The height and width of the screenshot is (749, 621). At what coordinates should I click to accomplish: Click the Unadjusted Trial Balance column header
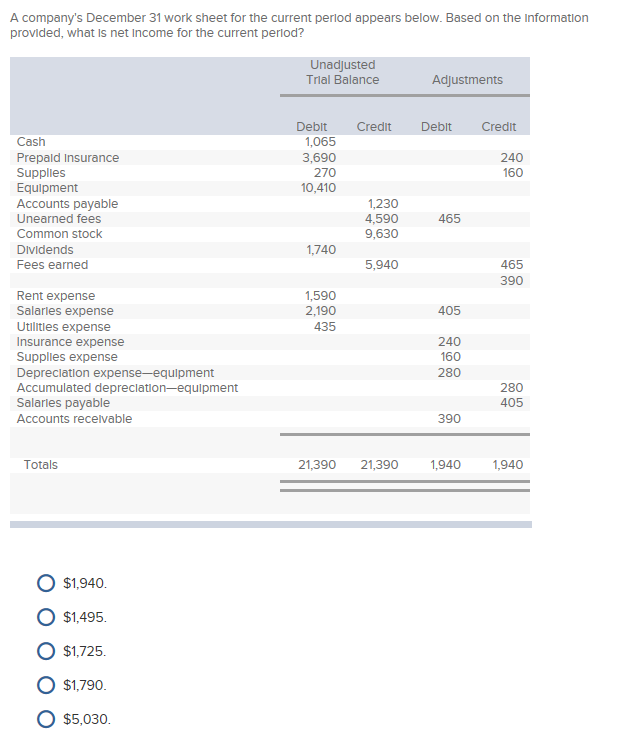click(x=344, y=72)
